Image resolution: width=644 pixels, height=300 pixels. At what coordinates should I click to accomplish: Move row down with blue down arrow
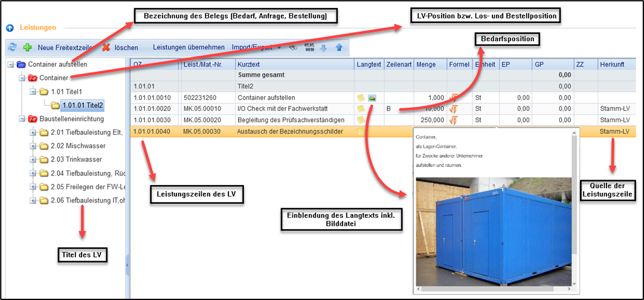324,47
